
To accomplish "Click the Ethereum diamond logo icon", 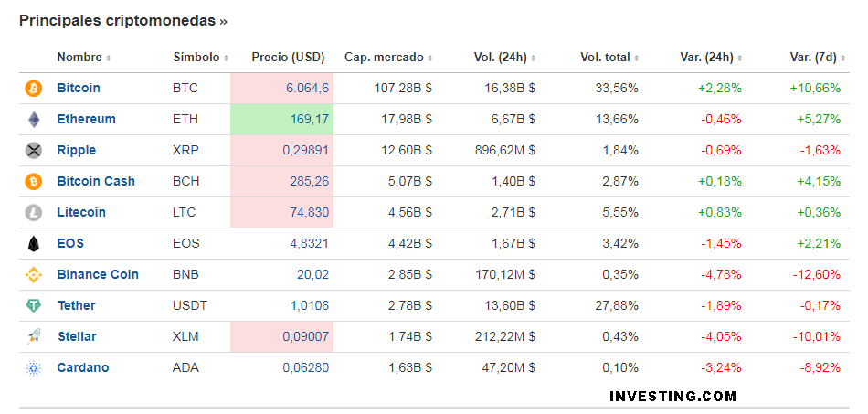I will pos(34,120).
